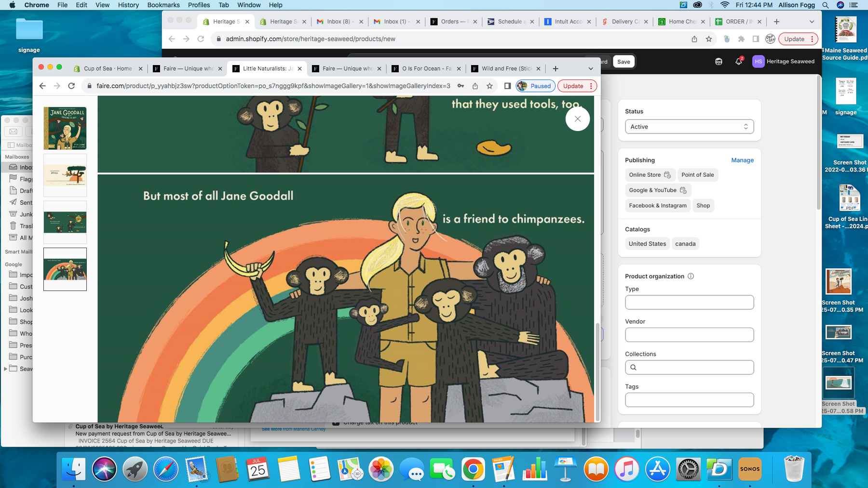This screenshot has width=868, height=488.
Task: Click Shopify sidekick icon beside bell
Action: [719, 62]
